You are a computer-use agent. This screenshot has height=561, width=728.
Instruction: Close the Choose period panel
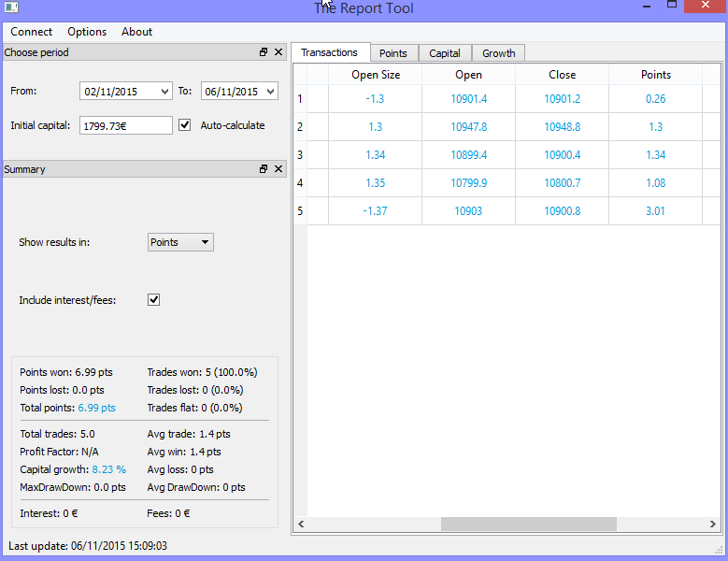278,52
